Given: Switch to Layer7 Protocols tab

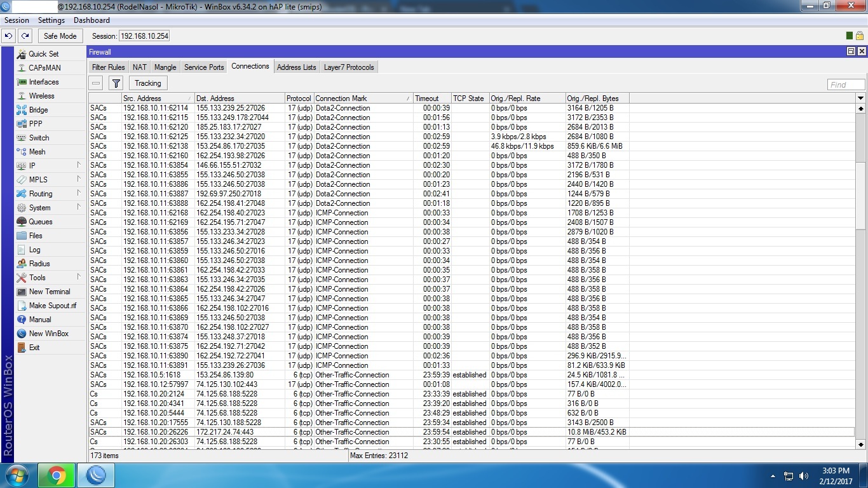Looking at the screenshot, I should click(x=349, y=67).
